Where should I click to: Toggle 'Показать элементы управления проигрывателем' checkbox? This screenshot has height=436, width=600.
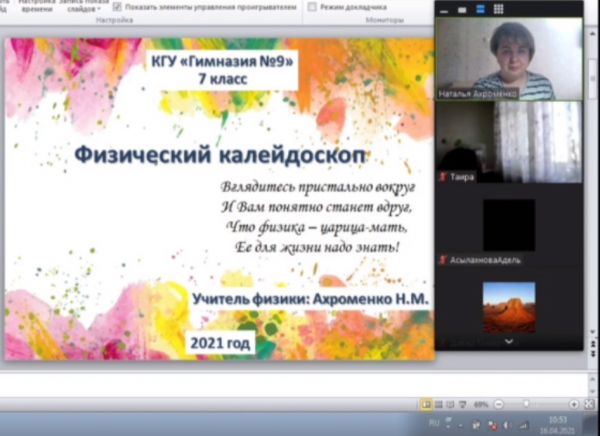coord(118,6)
